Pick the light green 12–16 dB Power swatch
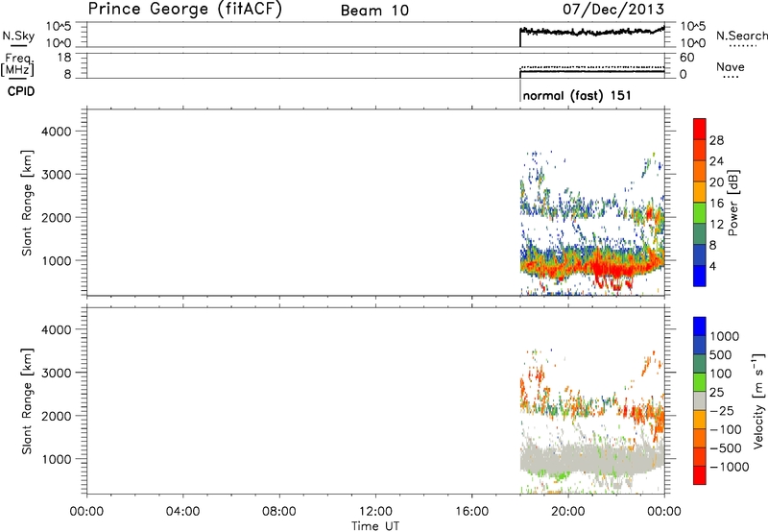 700,213
